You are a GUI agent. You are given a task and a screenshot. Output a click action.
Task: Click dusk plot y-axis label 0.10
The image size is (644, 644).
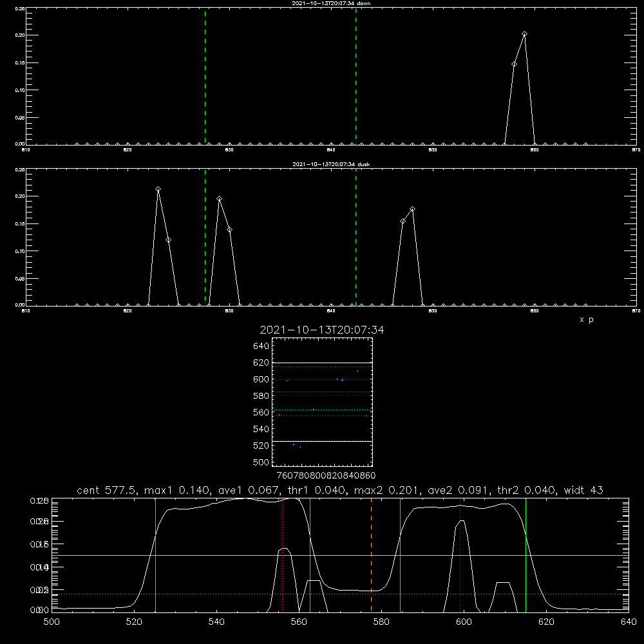tap(20, 251)
